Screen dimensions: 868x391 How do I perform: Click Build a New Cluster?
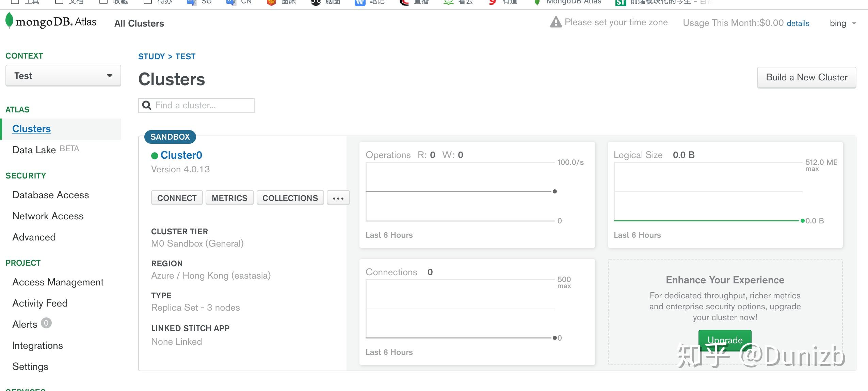806,77
